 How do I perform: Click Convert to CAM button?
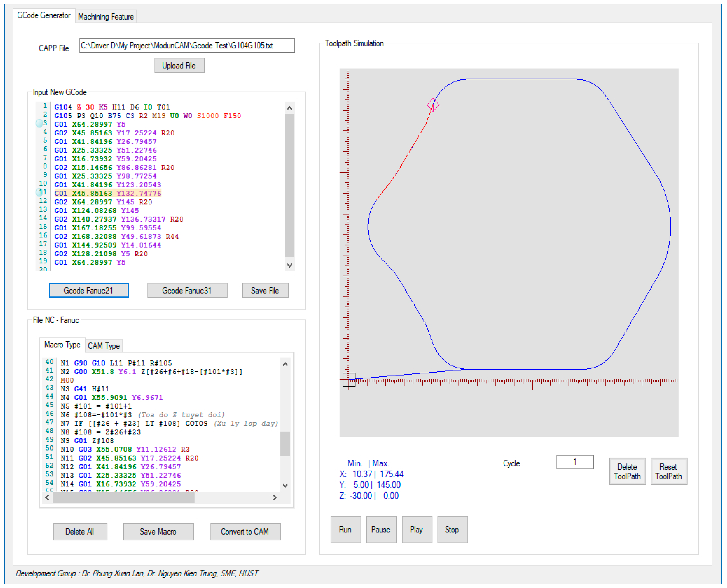[x=245, y=532]
